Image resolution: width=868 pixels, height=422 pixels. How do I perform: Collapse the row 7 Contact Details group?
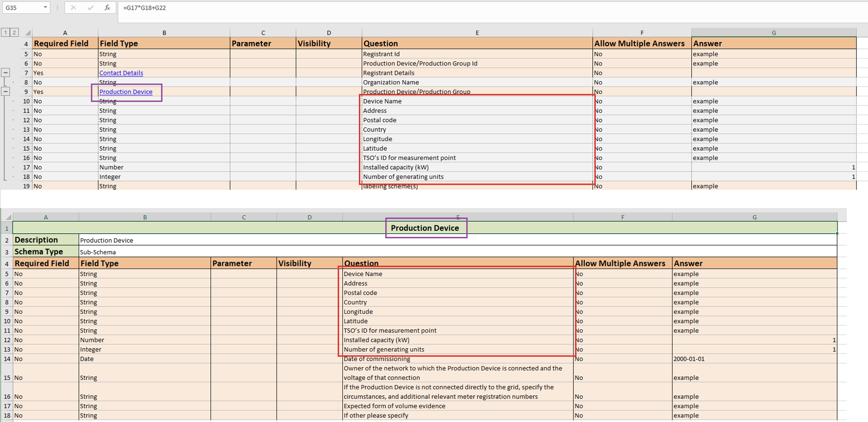(6, 73)
